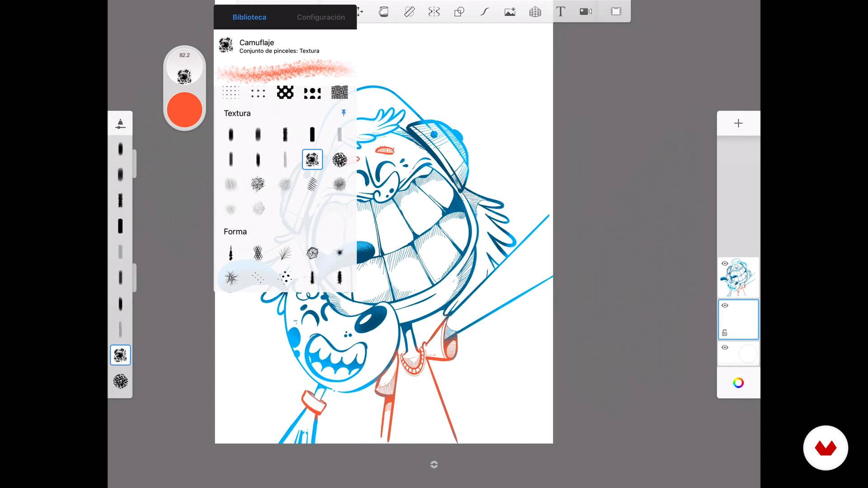868x488 pixels.
Task: Toggle visibility of the selected empty layer
Action: [x=725, y=305]
